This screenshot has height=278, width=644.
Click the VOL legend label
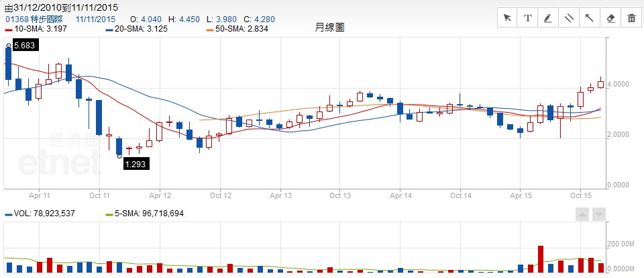click(47, 214)
